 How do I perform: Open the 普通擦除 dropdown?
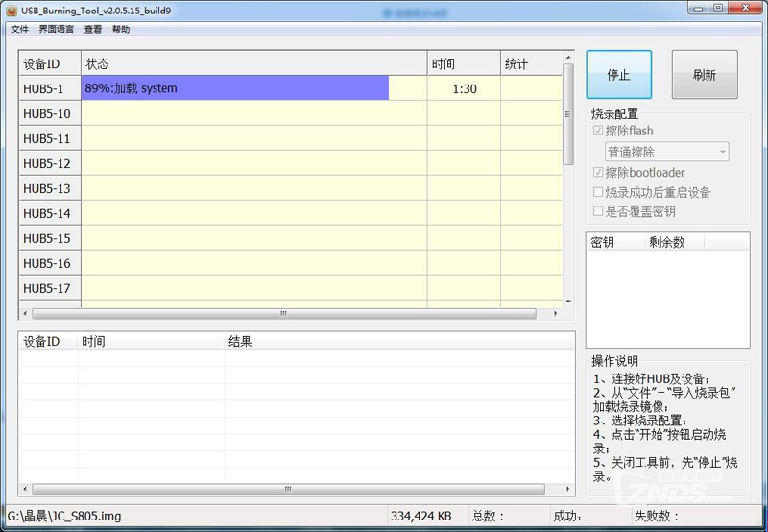666,152
